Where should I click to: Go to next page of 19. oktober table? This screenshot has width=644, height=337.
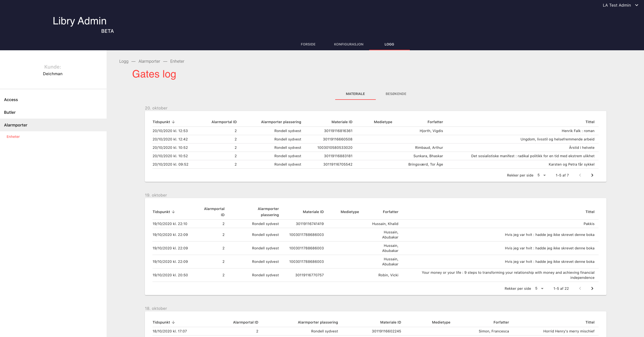tap(592, 288)
